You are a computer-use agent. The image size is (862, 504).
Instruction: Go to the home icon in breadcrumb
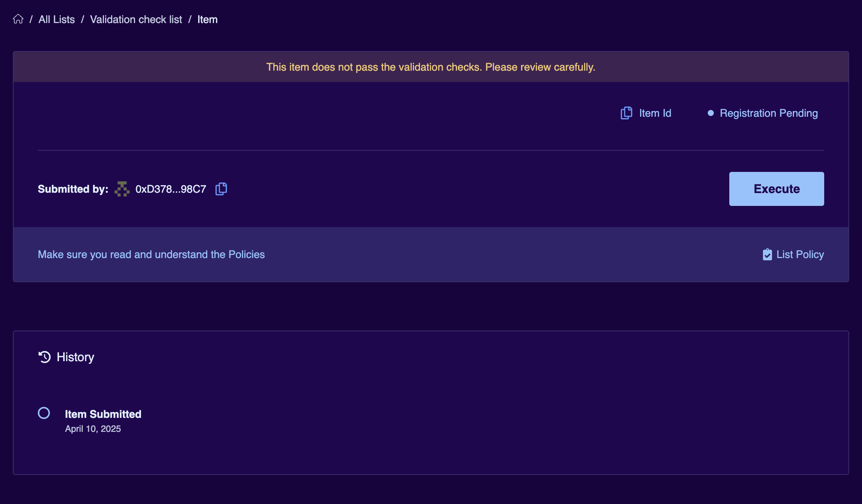click(x=18, y=19)
